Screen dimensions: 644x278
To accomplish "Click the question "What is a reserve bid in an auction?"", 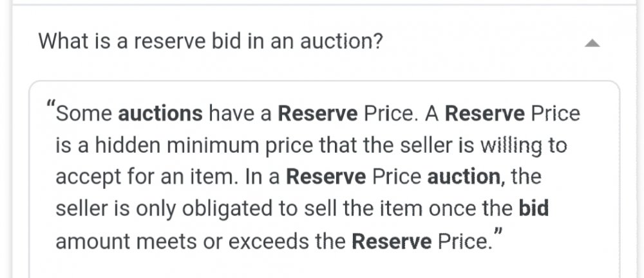I will pos(211,43).
